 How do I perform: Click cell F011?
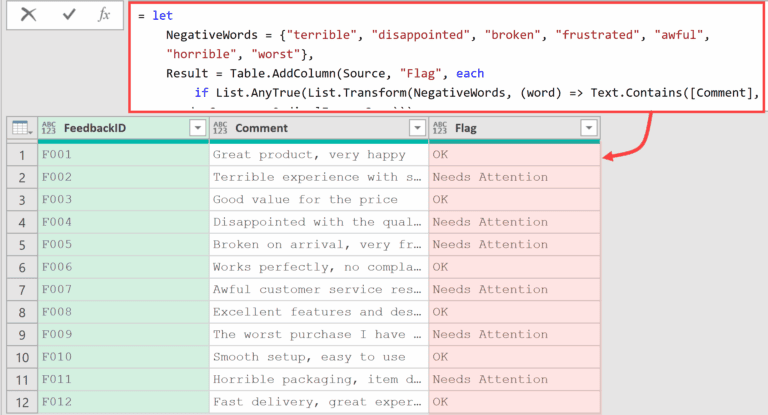click(123, 380)
